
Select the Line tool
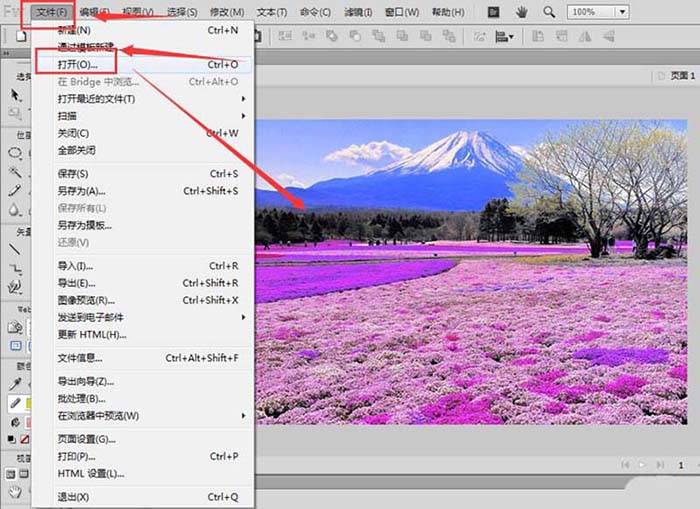click(x=15, y=249)
